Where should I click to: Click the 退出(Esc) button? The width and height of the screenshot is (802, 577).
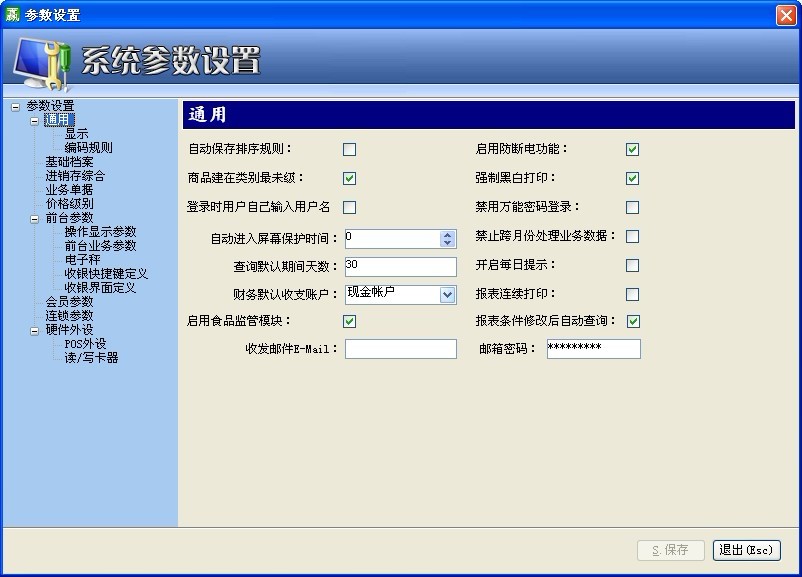click(x=746, y=550)
